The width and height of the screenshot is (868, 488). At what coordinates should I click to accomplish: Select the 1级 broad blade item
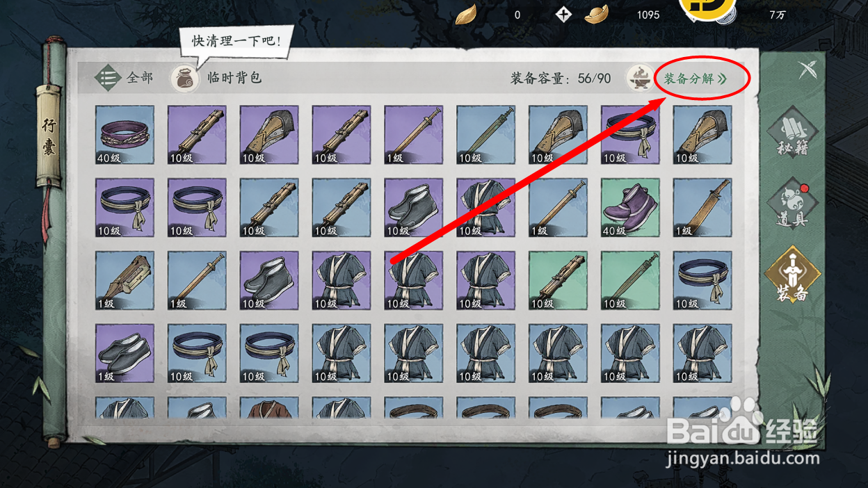pos(702,208)
